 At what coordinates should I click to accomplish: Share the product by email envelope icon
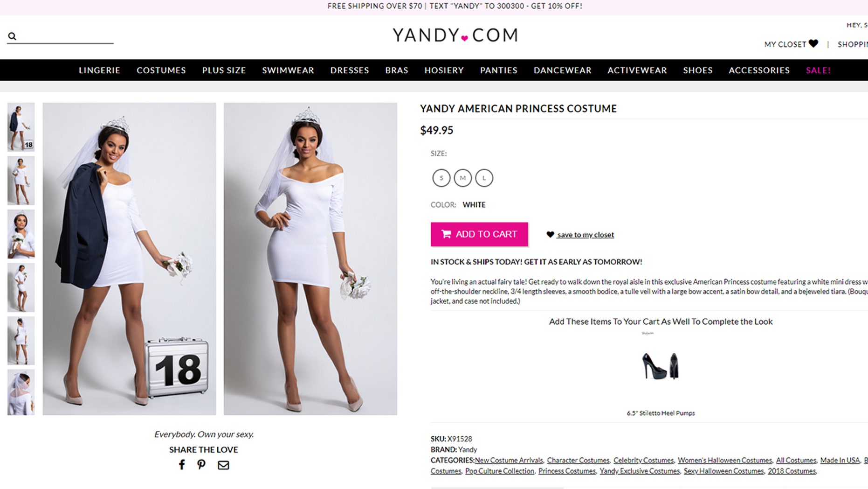coord(223,465)
